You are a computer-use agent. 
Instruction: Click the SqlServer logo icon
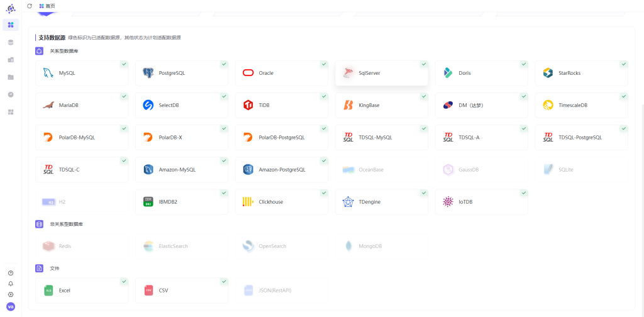click(x=348, y=73)
